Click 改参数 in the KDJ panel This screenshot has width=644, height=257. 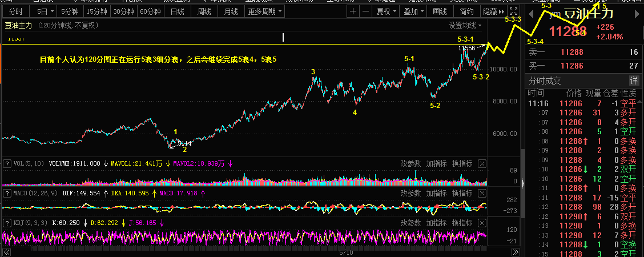point(410,223)
